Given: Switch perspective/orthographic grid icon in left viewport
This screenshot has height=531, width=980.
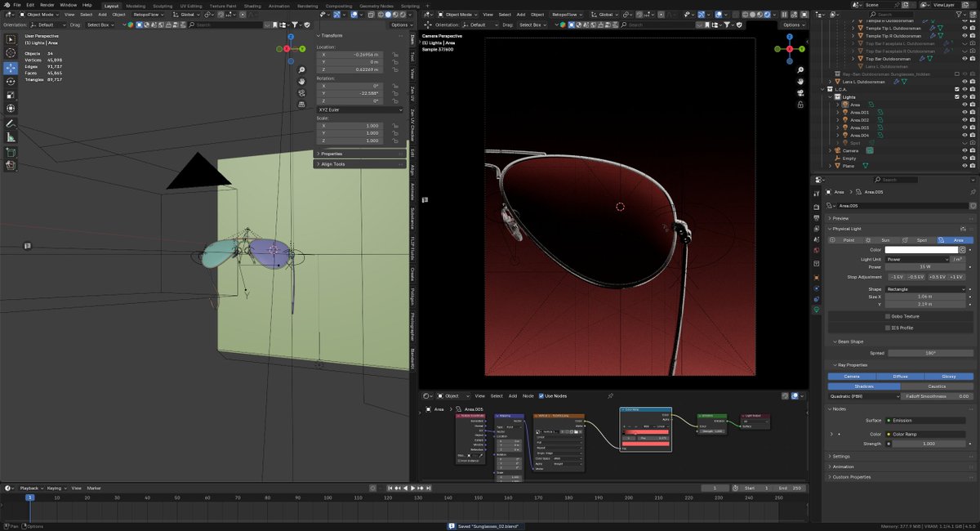Looking at the screenshot, I should point(302,105).
